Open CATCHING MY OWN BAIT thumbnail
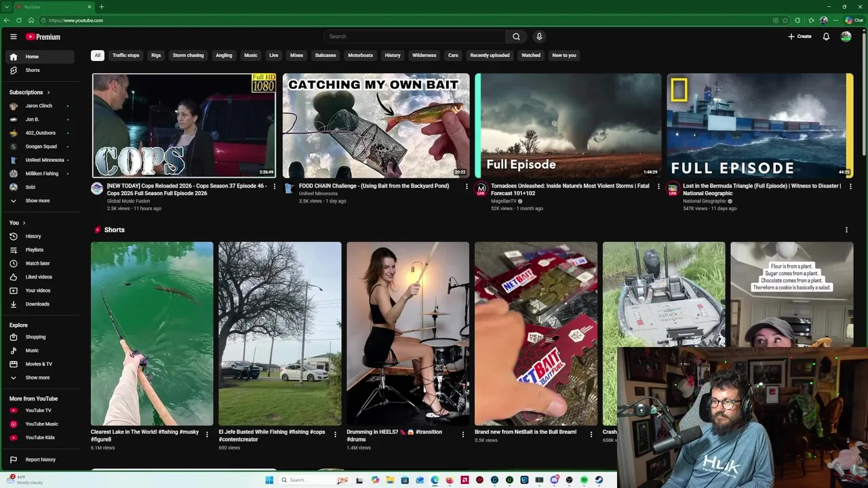 tap(376, 125)
